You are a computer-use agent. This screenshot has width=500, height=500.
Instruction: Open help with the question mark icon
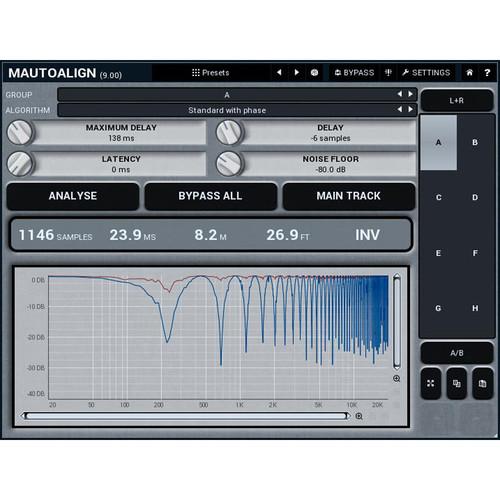coord(487,73)
